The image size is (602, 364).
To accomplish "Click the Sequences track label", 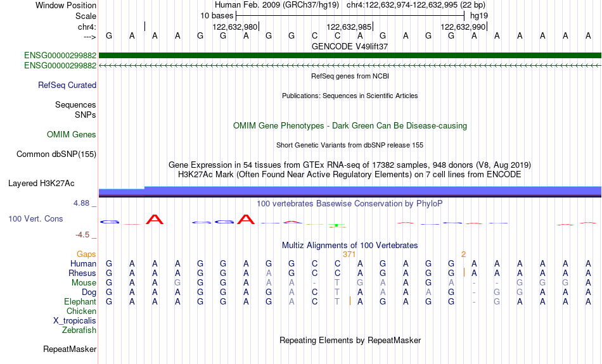I will coord(75,104).
